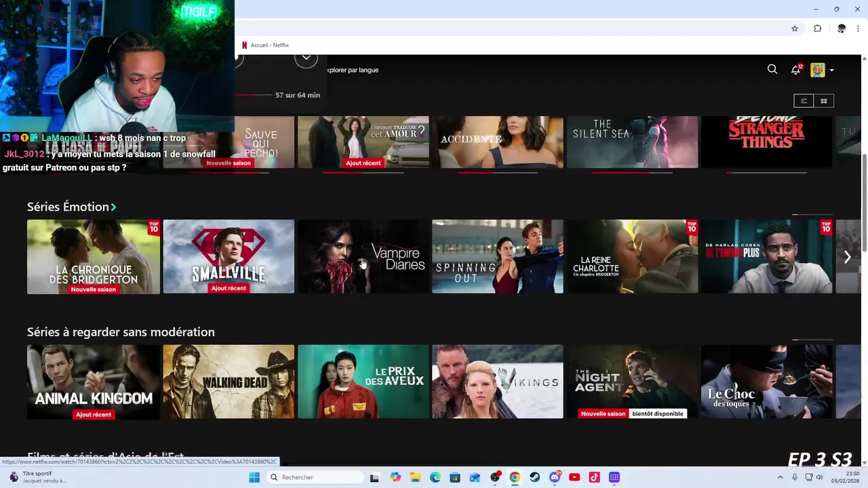This screenshot has height=488, width=868.
Task: Open Animal Kingdom thumbnail
Action: coord(94,382)
